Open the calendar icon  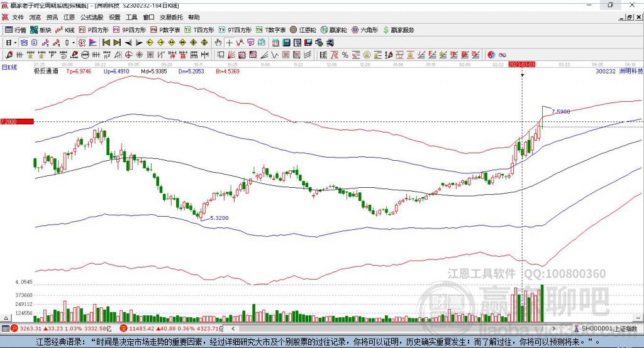(275, 43)
